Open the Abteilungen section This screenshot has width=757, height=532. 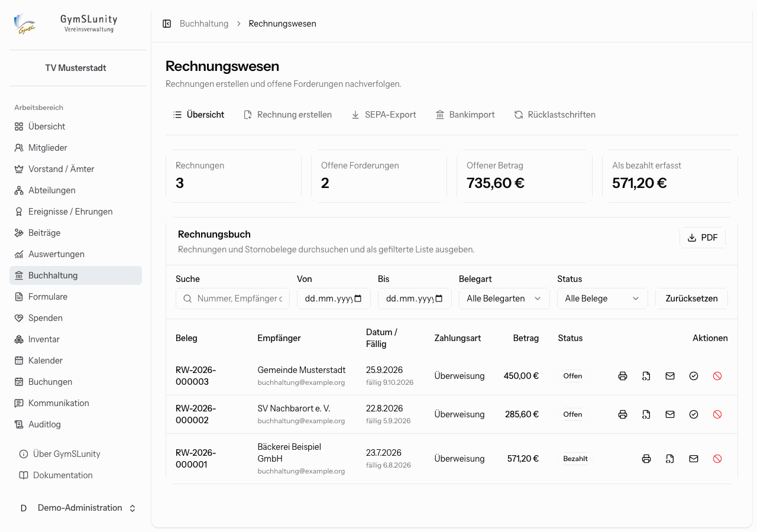pos(76,190)
